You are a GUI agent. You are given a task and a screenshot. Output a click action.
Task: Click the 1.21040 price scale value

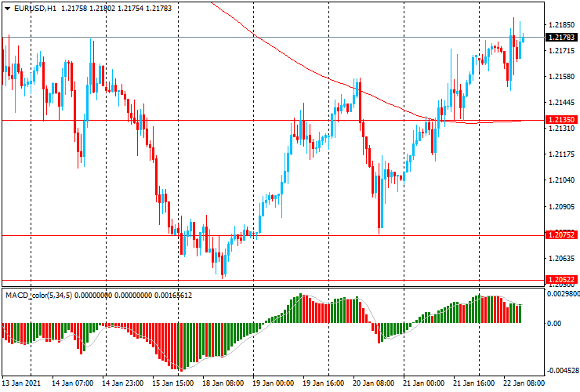pyautogui.click(x=561, y=180)
